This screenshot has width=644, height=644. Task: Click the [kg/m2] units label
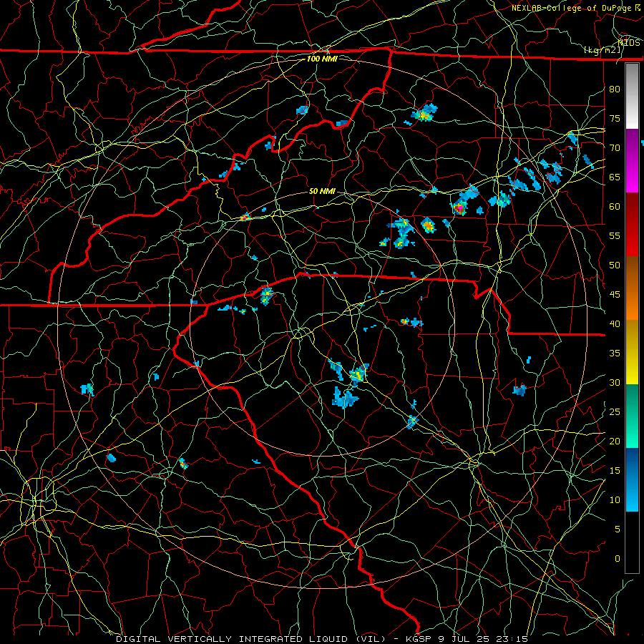(x=602, y=50)
